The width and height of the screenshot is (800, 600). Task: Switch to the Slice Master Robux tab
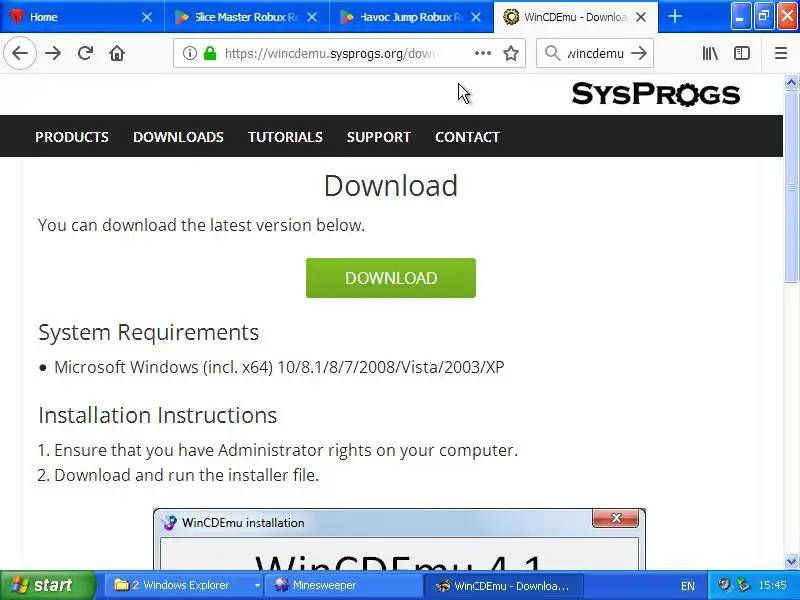coord(247,17)
